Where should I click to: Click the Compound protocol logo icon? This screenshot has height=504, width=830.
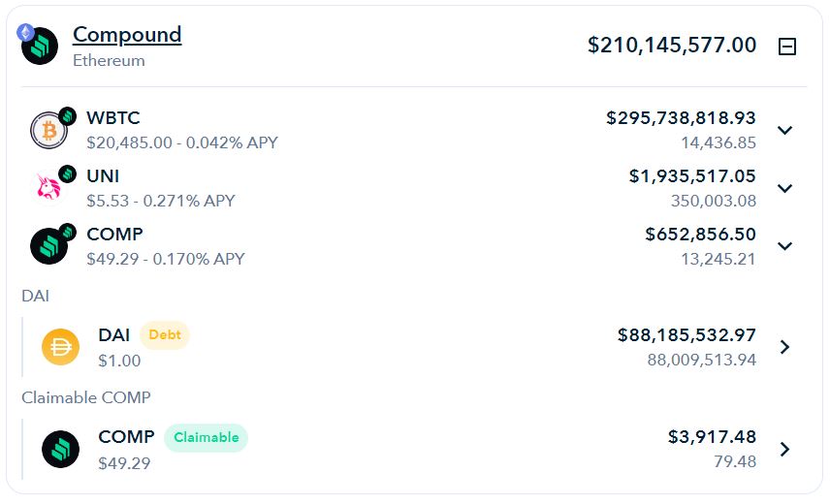tap(40, 46)
